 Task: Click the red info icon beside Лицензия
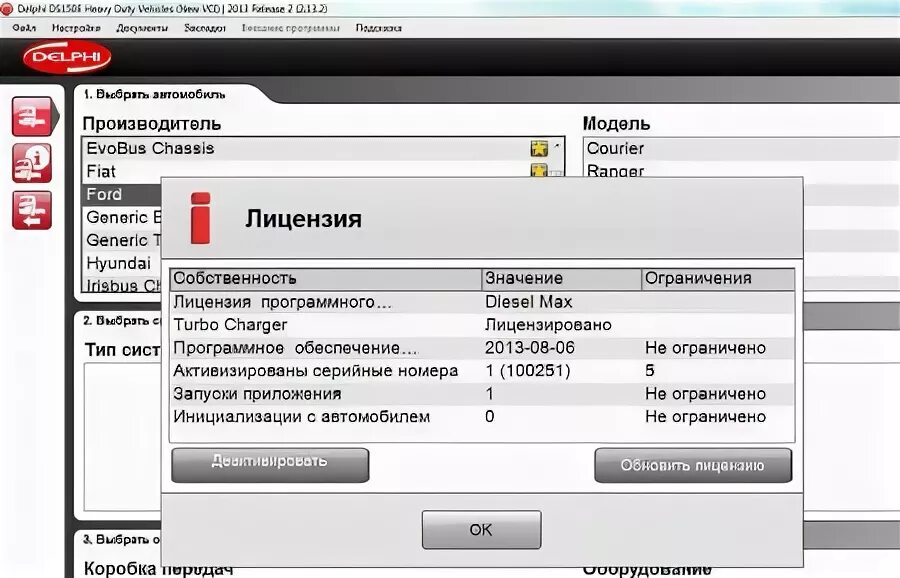pyautogui.click(x=200, y=218)
